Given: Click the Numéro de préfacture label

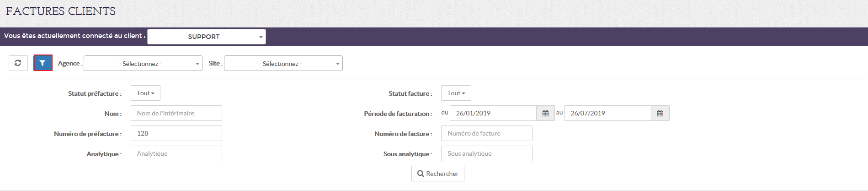Looking at the screenshot, I should point(88,134).
